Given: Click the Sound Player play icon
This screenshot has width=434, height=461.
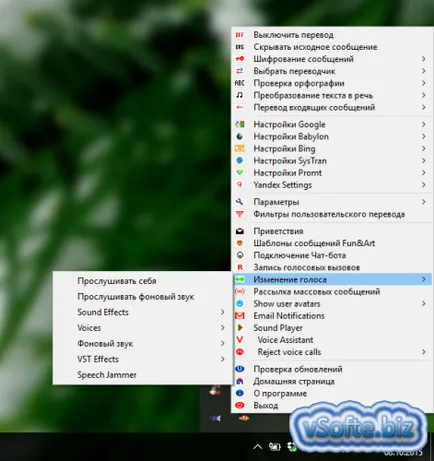Looking at the screenshot, I should tap(240, 328).
